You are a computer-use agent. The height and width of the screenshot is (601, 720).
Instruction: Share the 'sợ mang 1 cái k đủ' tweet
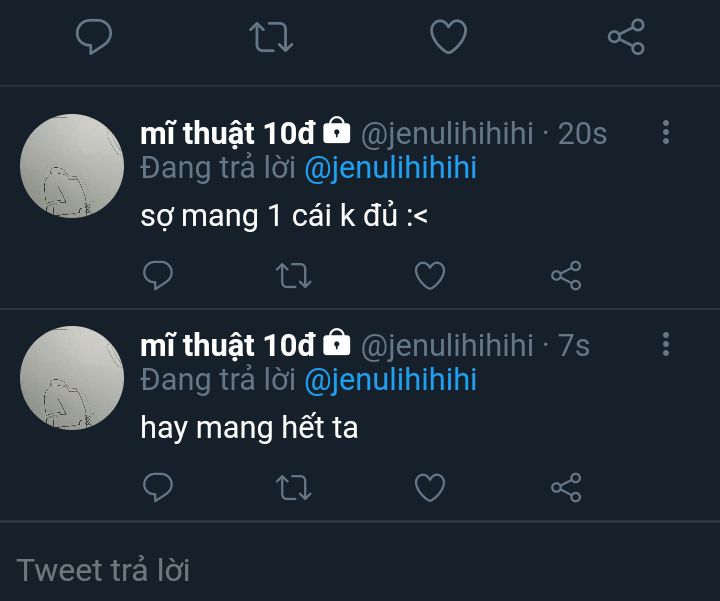pos(566,275)
